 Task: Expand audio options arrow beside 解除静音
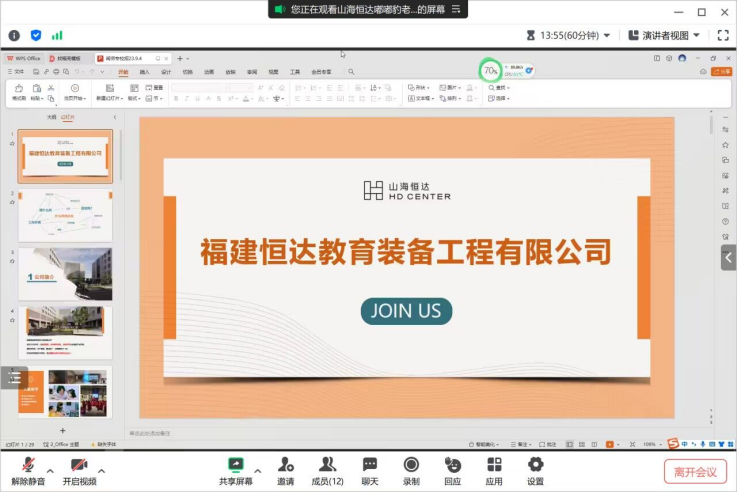click(50, 470)
